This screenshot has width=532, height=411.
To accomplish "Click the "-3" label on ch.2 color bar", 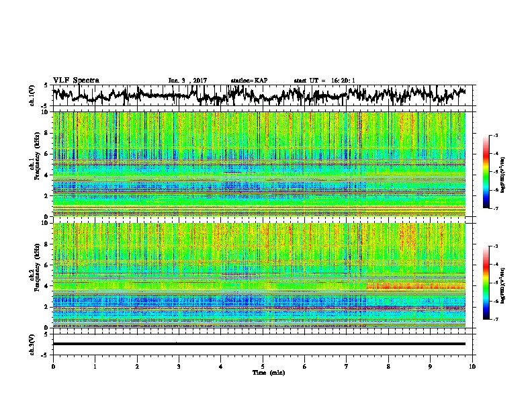I will 495,246.
